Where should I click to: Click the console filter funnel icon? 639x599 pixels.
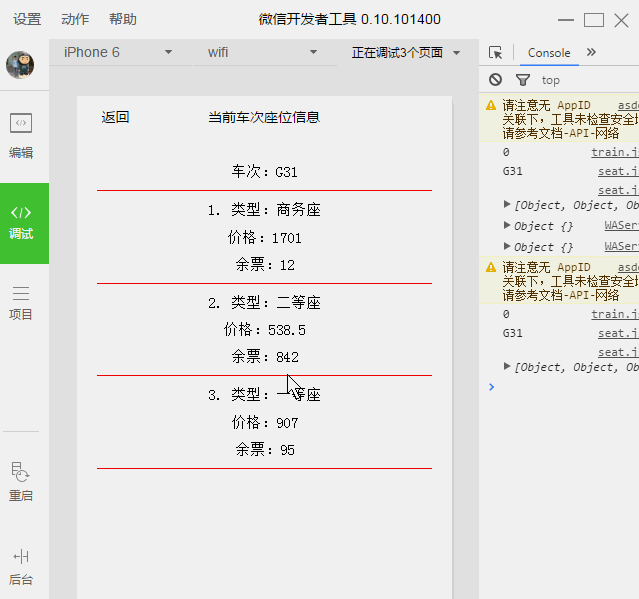tap(523, 80)
